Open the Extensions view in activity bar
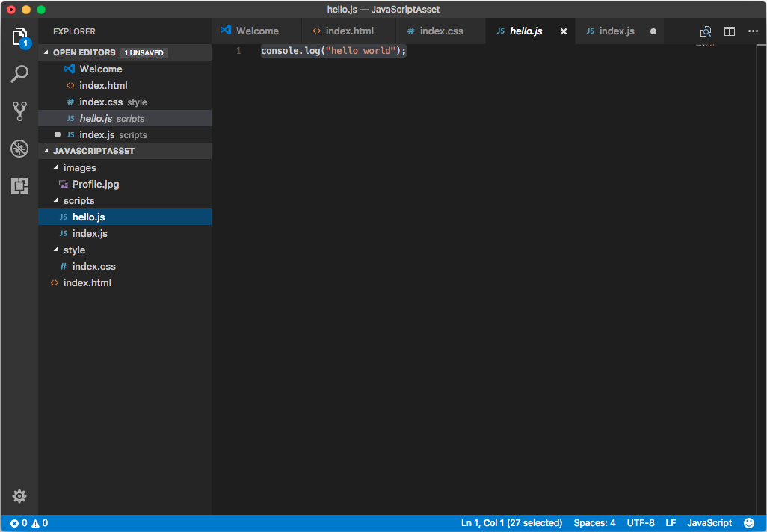 (19, 186)
